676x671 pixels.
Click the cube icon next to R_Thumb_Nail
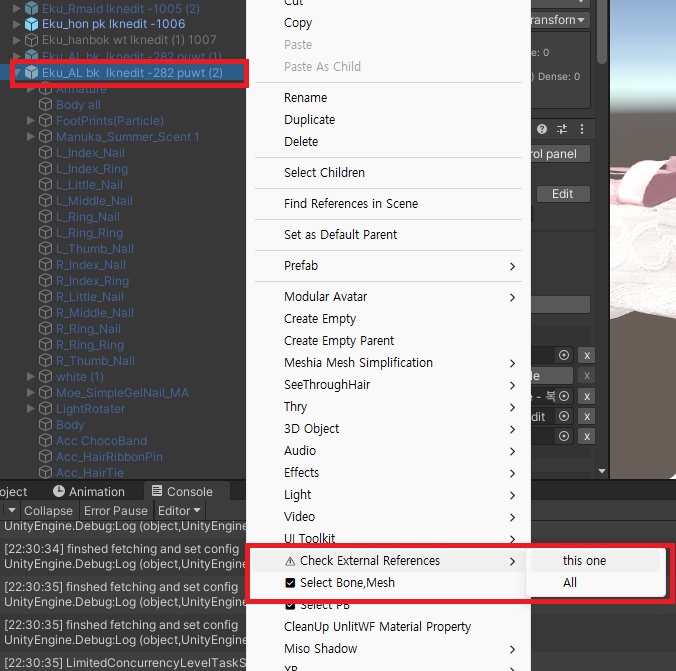pos(45,360)
